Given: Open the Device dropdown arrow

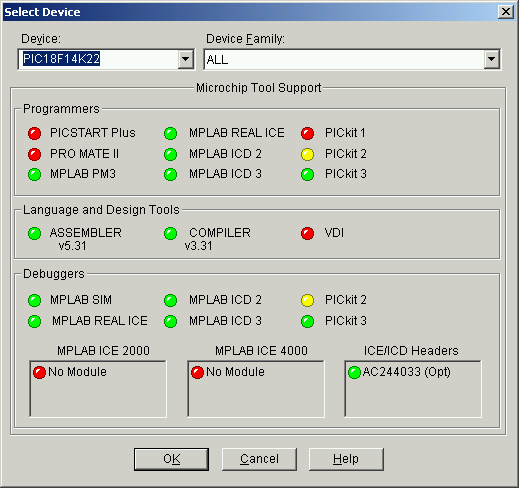Looking at the screenshot, I should [x=185, y=60].
